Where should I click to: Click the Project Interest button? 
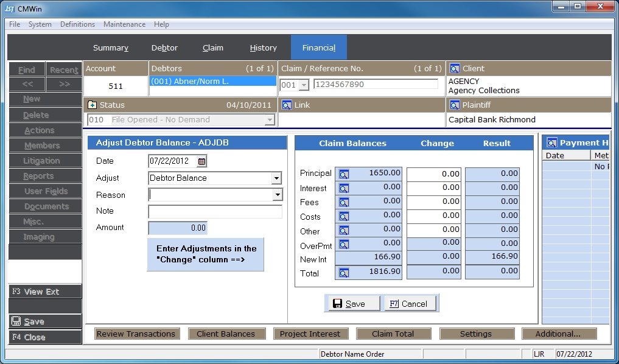pos(310,334)
